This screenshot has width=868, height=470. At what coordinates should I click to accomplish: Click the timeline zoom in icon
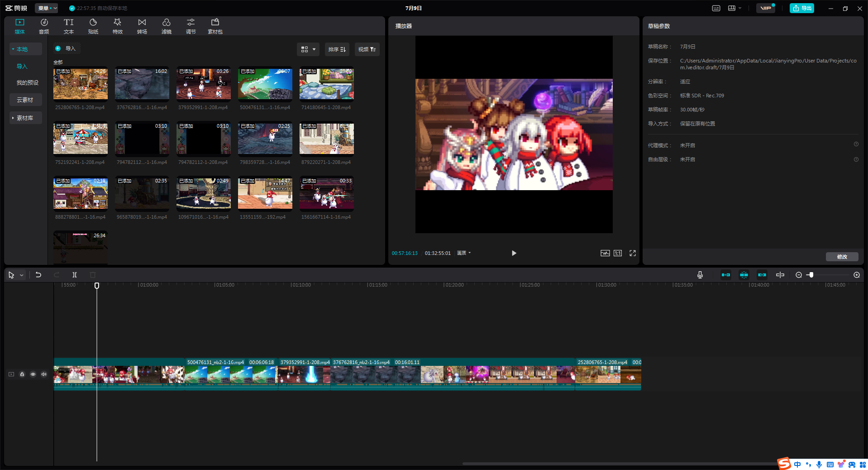point(857,275)
